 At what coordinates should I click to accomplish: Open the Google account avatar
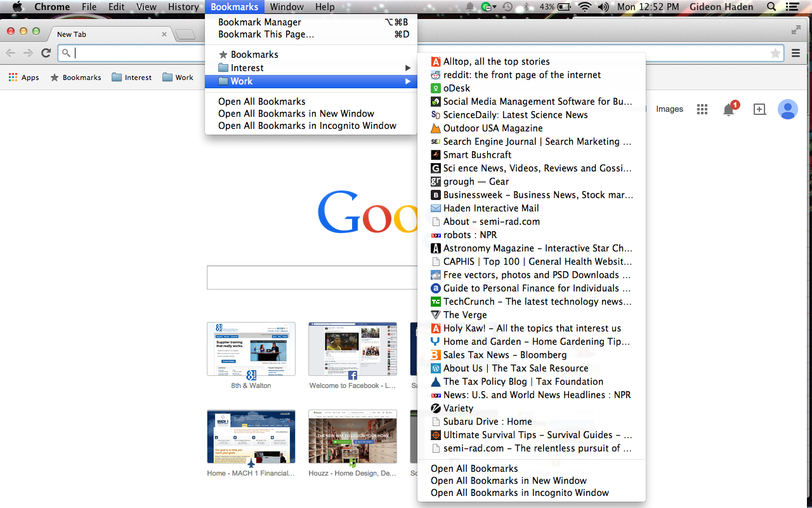pos(787,109)
